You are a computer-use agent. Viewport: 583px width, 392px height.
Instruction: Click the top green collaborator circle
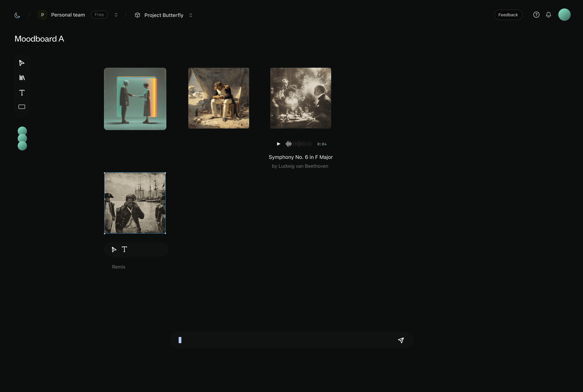coord(22,130)
